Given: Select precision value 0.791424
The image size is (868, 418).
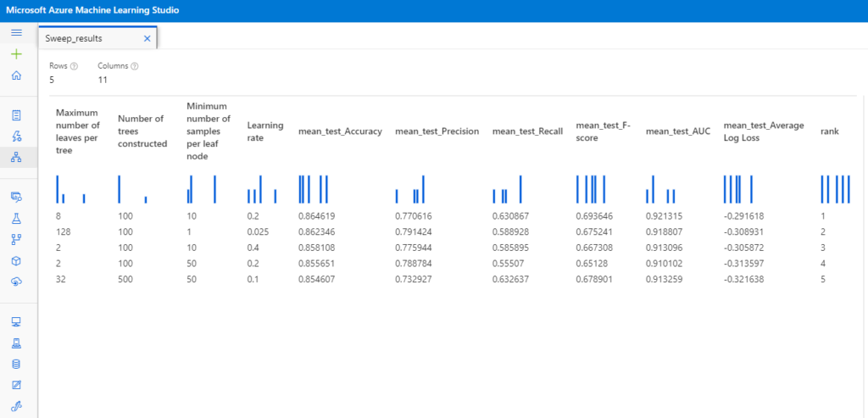Looking at the screenshot, I should (x=414, y=231).
